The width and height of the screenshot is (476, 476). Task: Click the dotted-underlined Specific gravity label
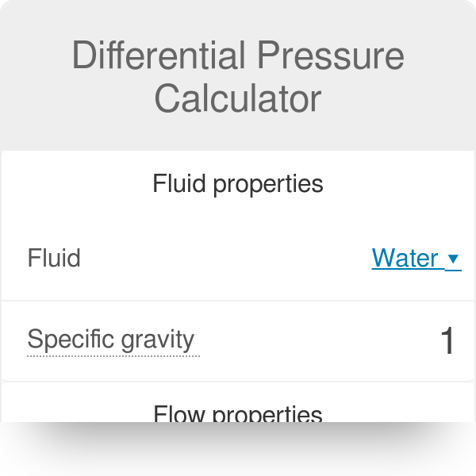tap(111, 340)
